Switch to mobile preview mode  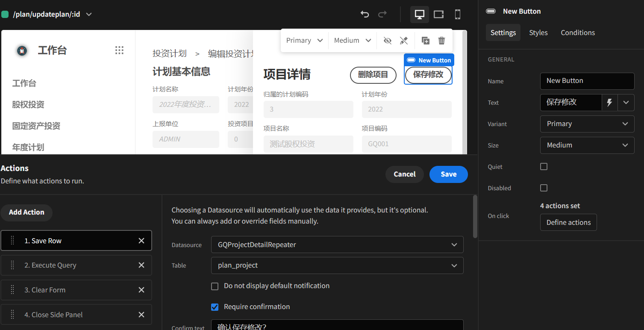[x=457, y=14]
